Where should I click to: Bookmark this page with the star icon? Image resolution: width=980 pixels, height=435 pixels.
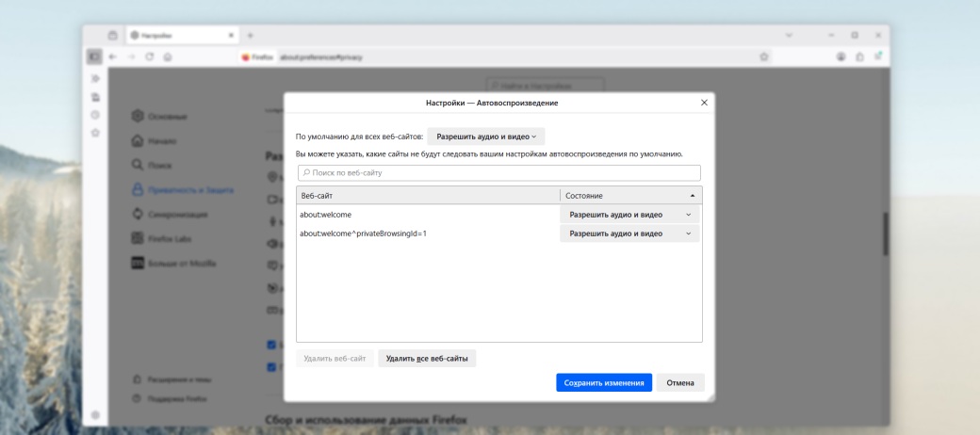coord(763,57)
